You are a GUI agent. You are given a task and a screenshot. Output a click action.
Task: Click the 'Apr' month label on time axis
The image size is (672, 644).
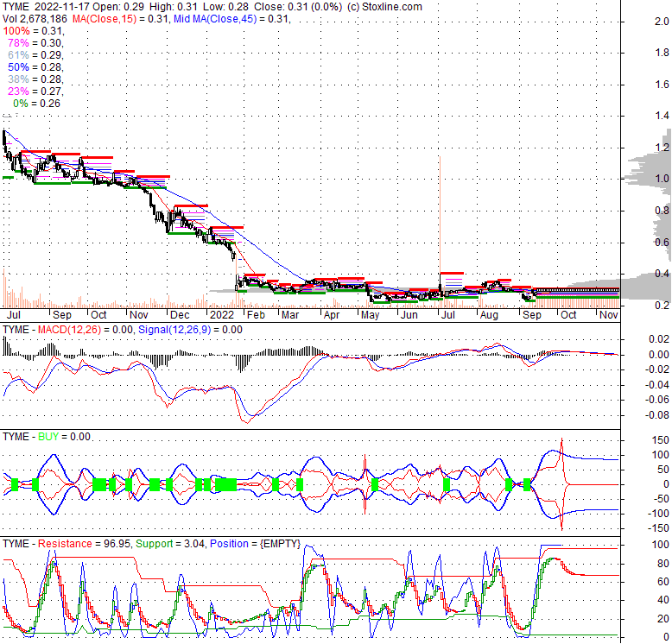tap(332, 315)
